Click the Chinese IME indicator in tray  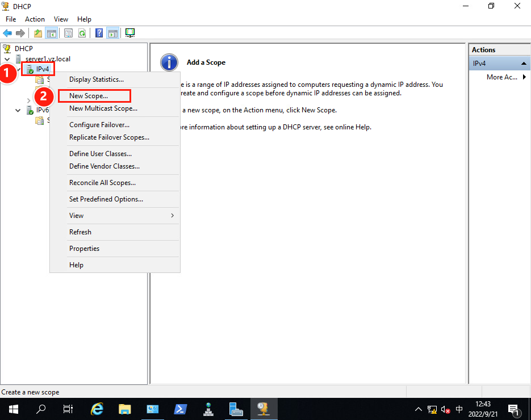(459, 409)
